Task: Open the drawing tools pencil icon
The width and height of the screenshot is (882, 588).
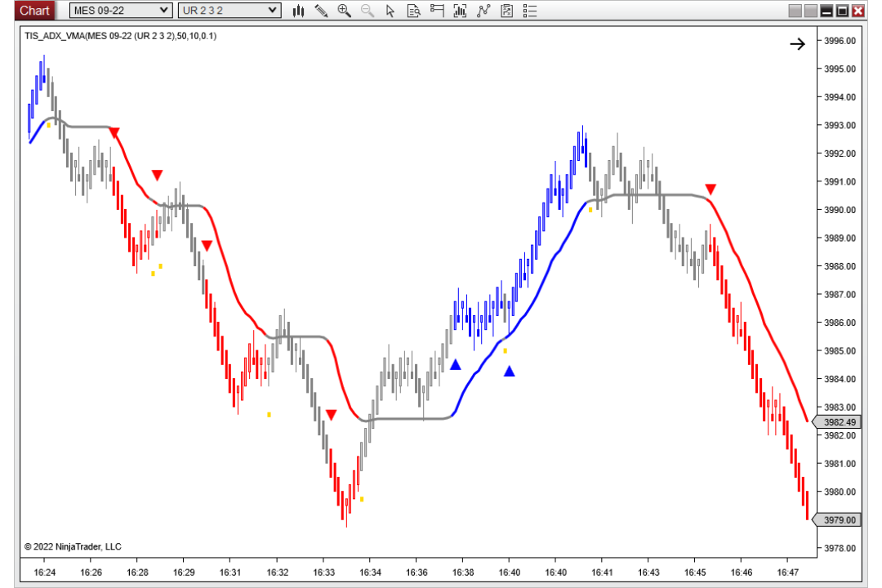Action: pos(321,11)
